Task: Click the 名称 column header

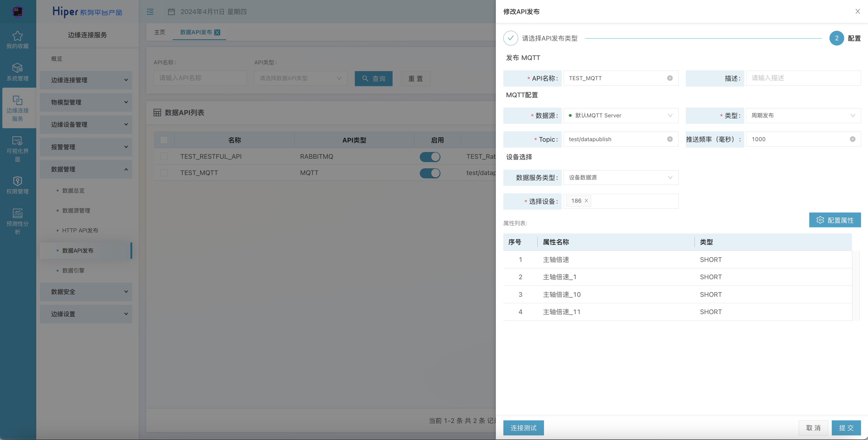Action: pyautogui.click(x=234, y=140)
